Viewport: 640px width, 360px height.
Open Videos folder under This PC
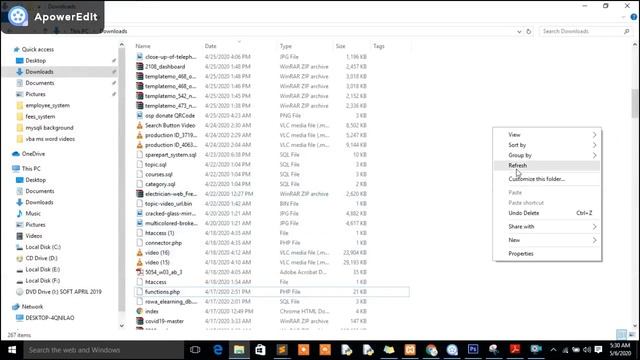pyautogui.click(x=33, y=236)
